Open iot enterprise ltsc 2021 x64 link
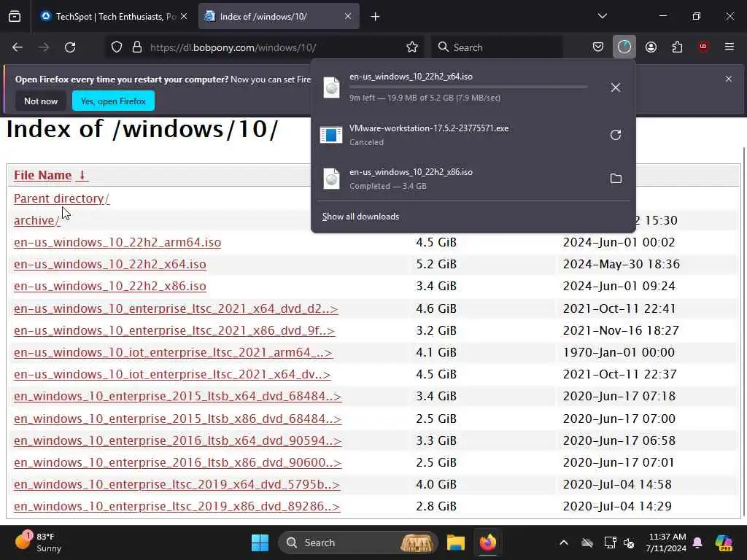The image size is (747, 560). 172,374
